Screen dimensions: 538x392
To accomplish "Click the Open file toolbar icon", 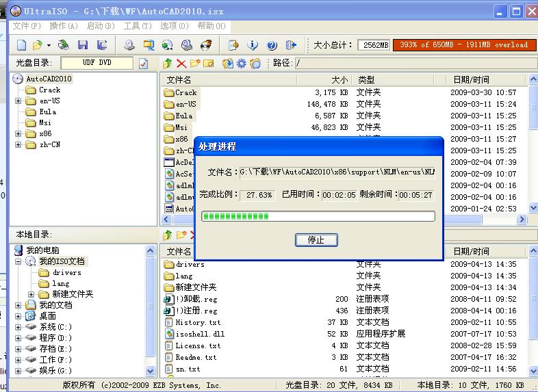I will point(37,45).
